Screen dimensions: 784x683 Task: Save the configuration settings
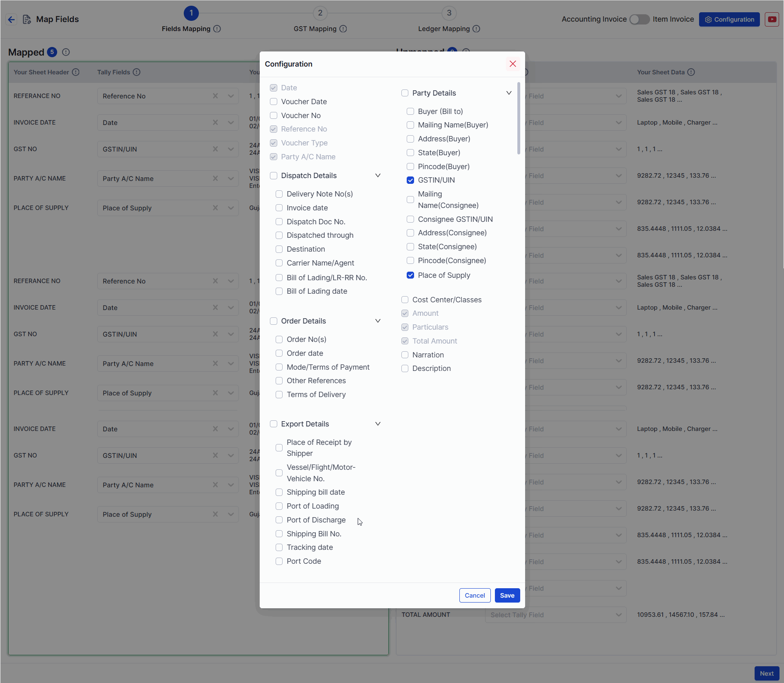click(x=507, y=596)
